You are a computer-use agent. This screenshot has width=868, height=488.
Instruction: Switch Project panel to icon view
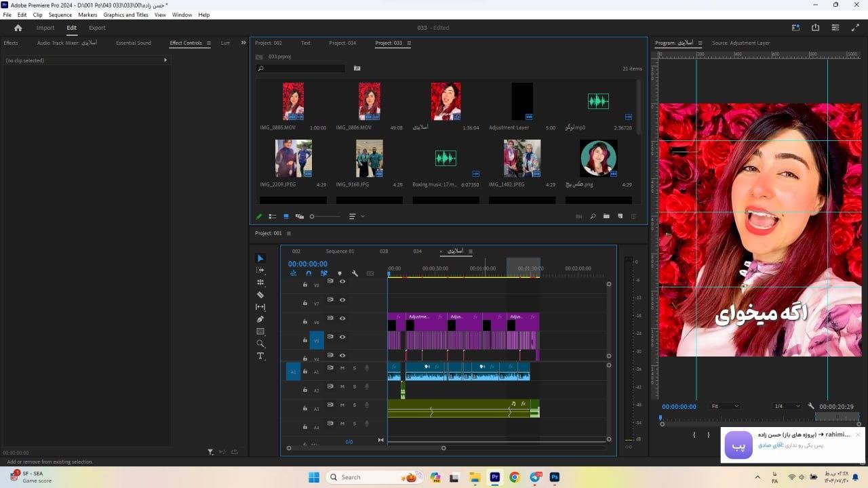point(285,216)
